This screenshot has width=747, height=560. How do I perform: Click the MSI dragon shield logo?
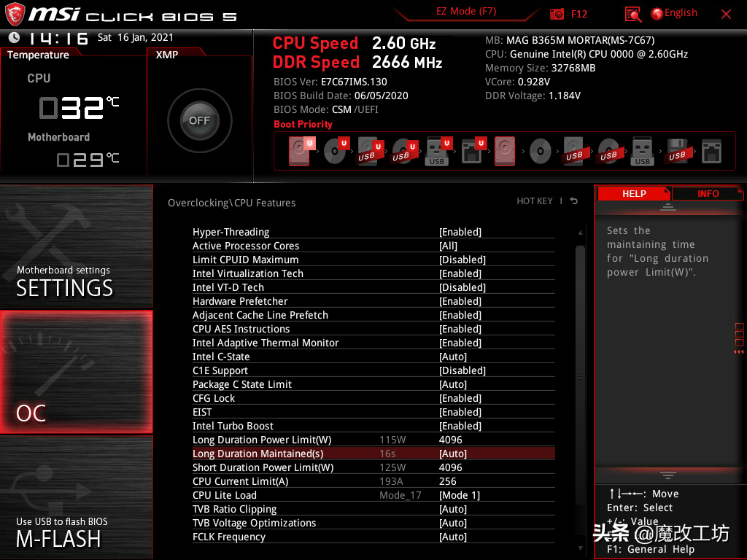[x=15, y=15]
